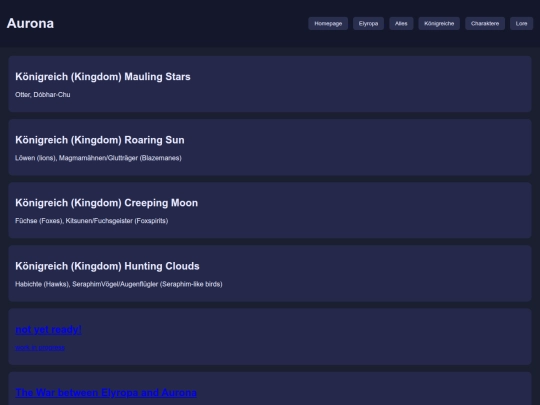Select the Hunting Clouds kingdom heading
540x405 pixels.
pyautogui.click(x=107, y=266)
